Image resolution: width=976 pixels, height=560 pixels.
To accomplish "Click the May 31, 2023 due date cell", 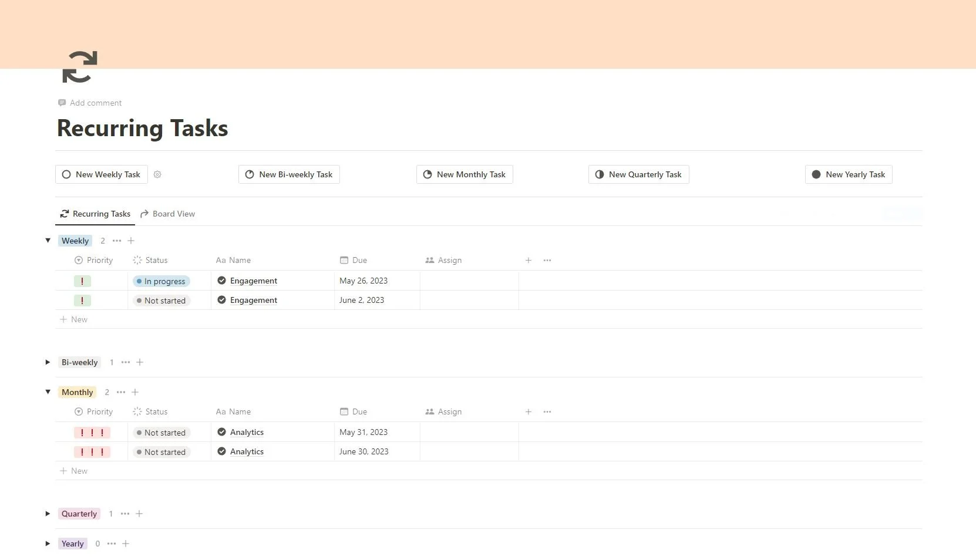I will 377,432.
